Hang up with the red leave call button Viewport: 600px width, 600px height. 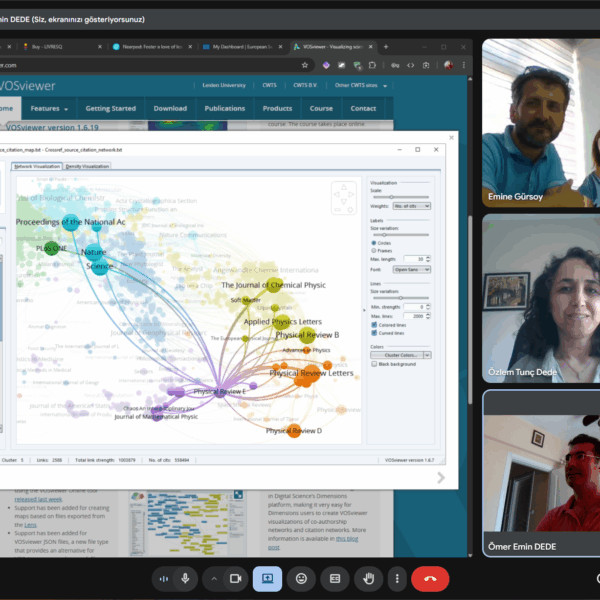431,578
